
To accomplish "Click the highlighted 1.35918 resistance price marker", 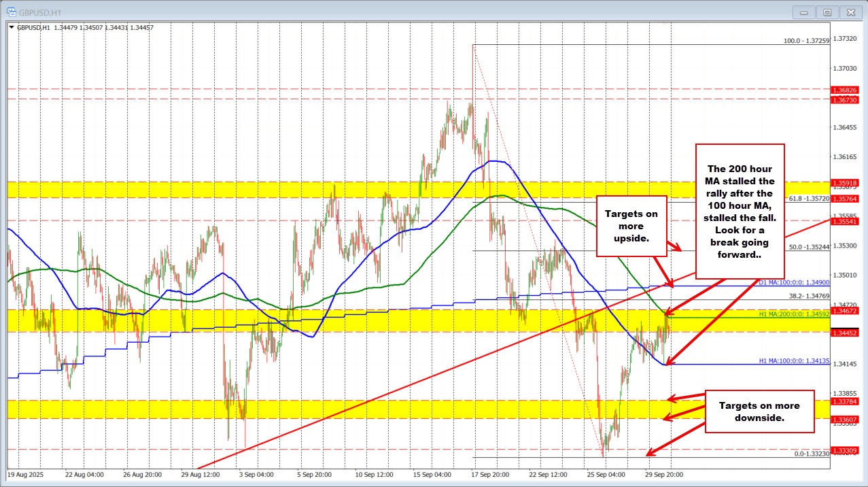I will [845, 182].
